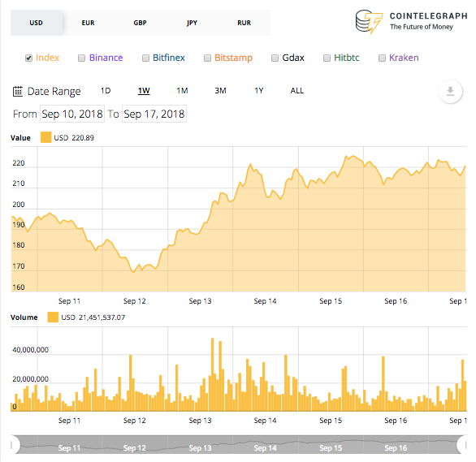The width and height of the screenshot is (476, 462).
Task: Select the 1W date range
Action: (144, 91)
